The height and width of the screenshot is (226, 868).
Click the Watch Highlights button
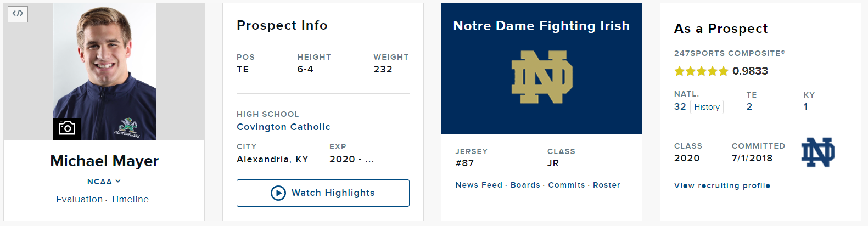[323, 193]
